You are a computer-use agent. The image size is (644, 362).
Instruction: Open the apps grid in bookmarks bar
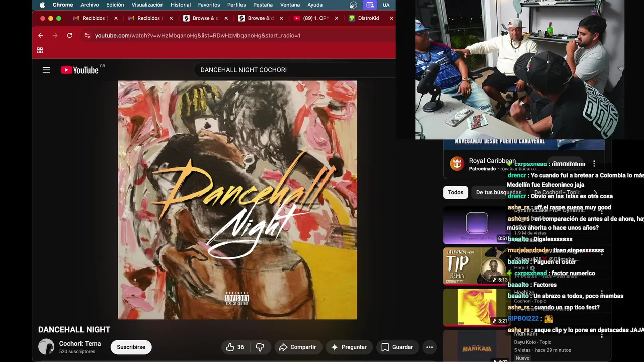coord(40,50)
